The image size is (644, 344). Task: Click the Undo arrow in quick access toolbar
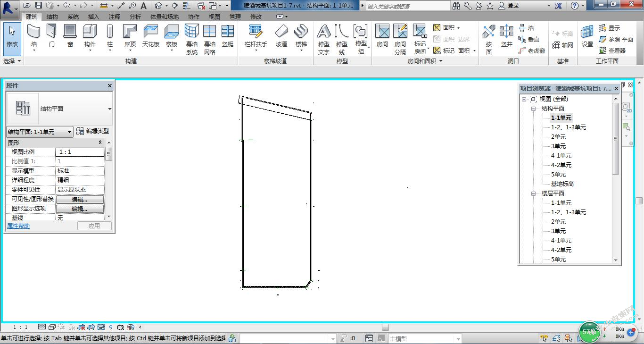(x=66, y=5)
